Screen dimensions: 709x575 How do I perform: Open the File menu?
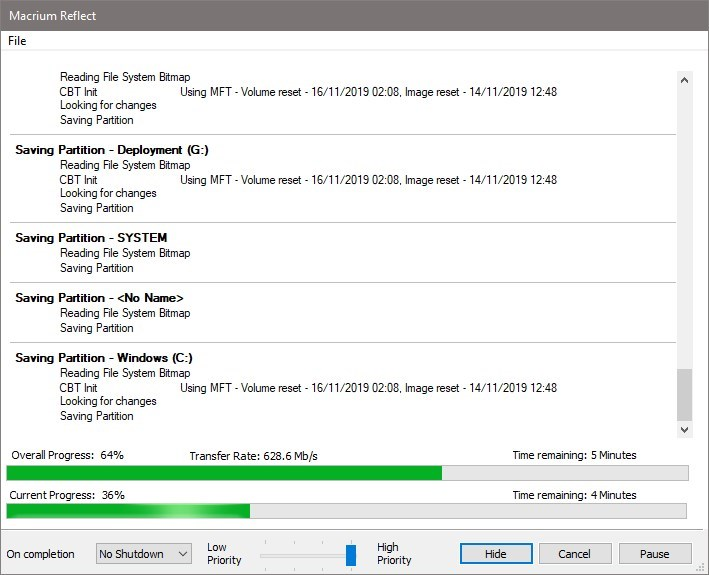[17, 41]
